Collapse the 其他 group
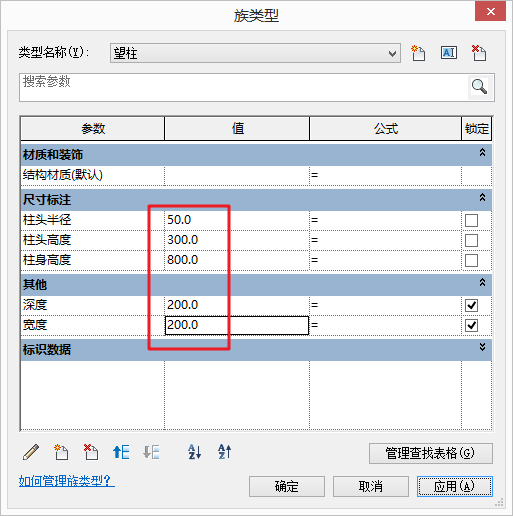This screenshot has height=516, width=513. pos(482,283)
